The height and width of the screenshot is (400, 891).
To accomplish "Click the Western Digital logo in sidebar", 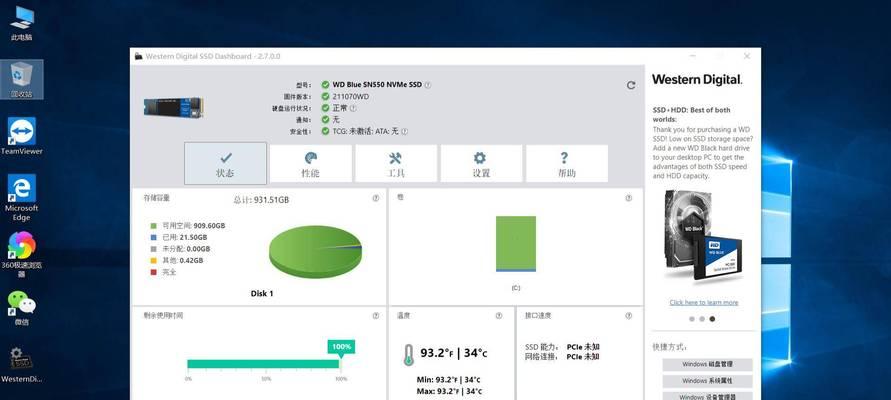I will click(697, 80).
